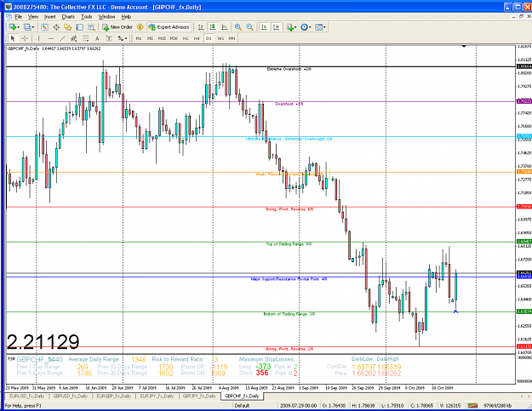Image resolution: width=532 pixels, height=411 pixels.
Task: Switch to the GBPUSD_fx,Daily chart tab
Action: 71,396
